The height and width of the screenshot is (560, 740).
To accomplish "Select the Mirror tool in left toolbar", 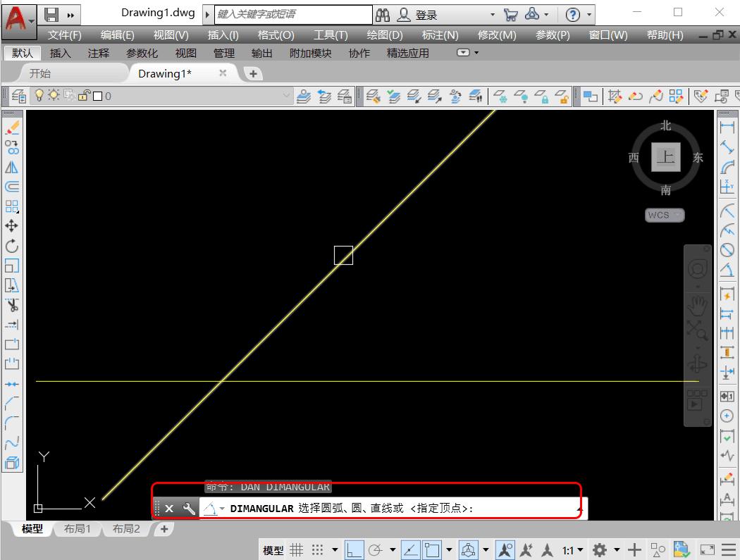I will (x=12, y=168).
